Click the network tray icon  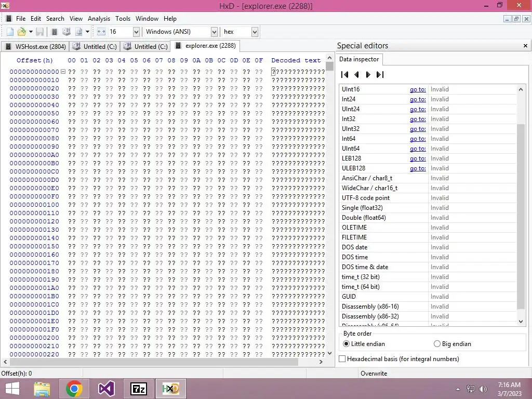pos(471,389)
